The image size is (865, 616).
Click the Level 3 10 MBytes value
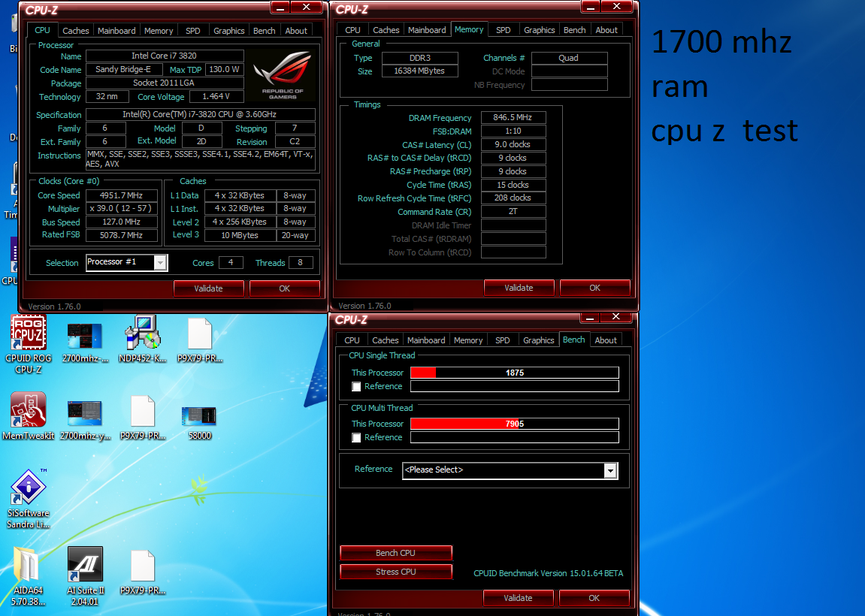pos(240,235)
